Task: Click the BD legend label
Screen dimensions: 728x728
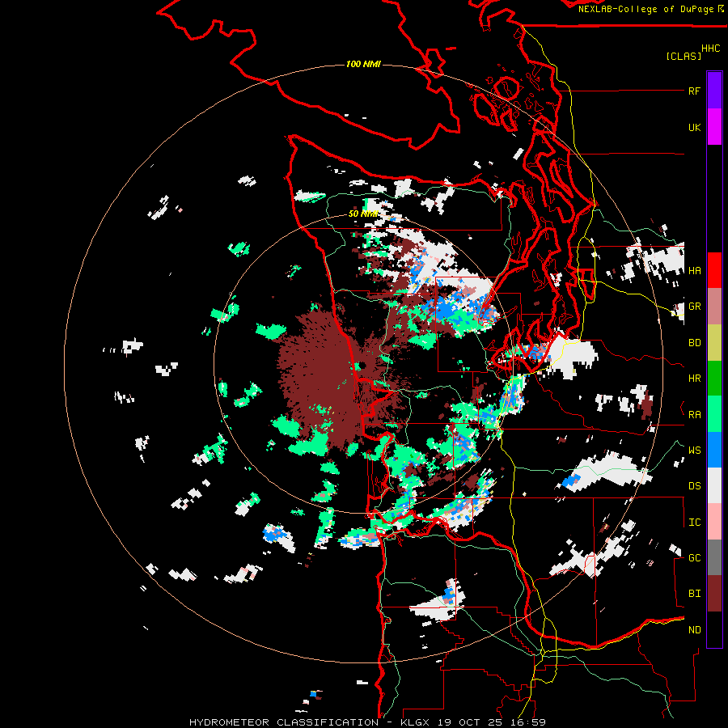Action: tap(694, 343)
